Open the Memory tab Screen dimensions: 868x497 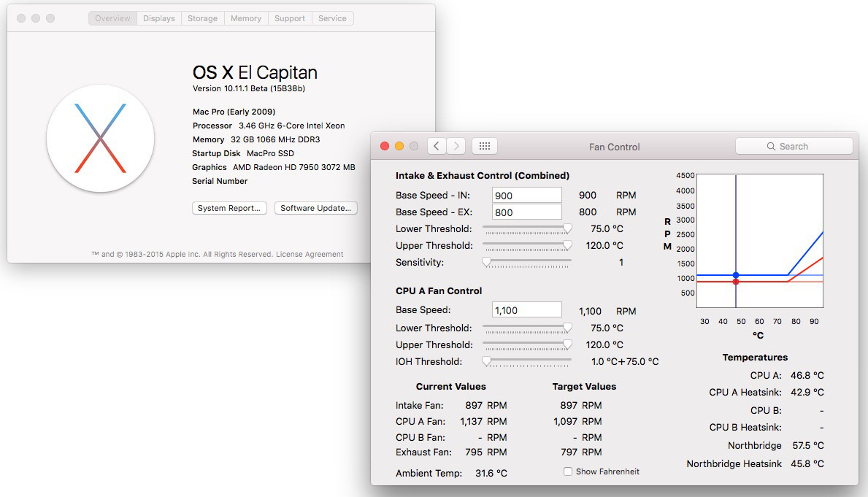246,18
